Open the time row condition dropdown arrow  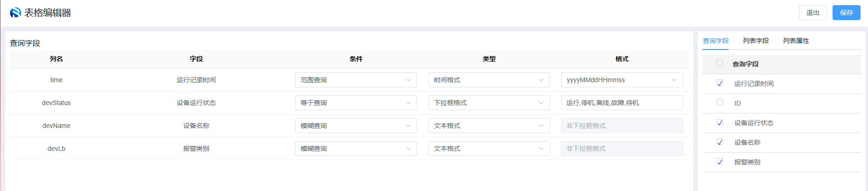[408, 80]
